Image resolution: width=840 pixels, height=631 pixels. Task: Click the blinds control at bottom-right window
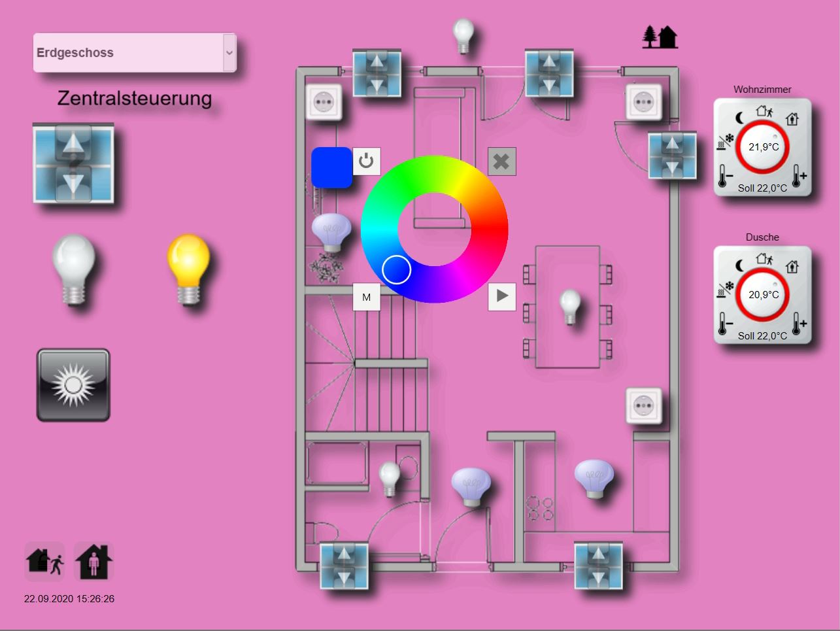[x=598, y=566]
